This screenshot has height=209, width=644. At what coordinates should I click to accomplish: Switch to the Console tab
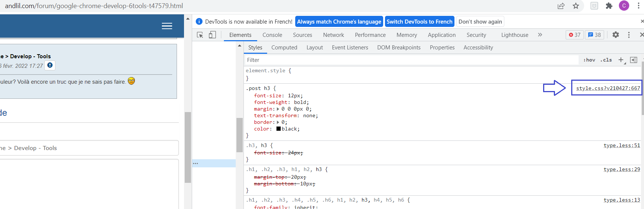click(272, 35)
